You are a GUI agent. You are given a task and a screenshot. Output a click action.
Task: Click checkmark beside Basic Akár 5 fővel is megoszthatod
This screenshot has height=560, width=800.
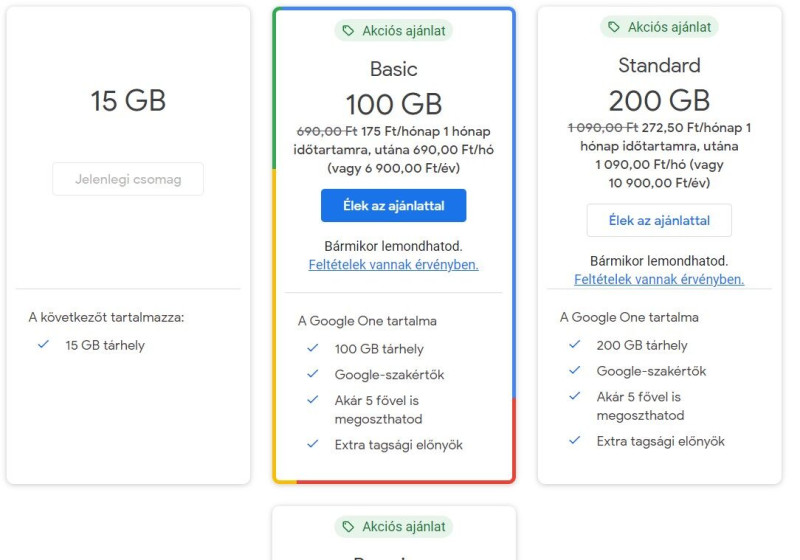click(313, 401)
